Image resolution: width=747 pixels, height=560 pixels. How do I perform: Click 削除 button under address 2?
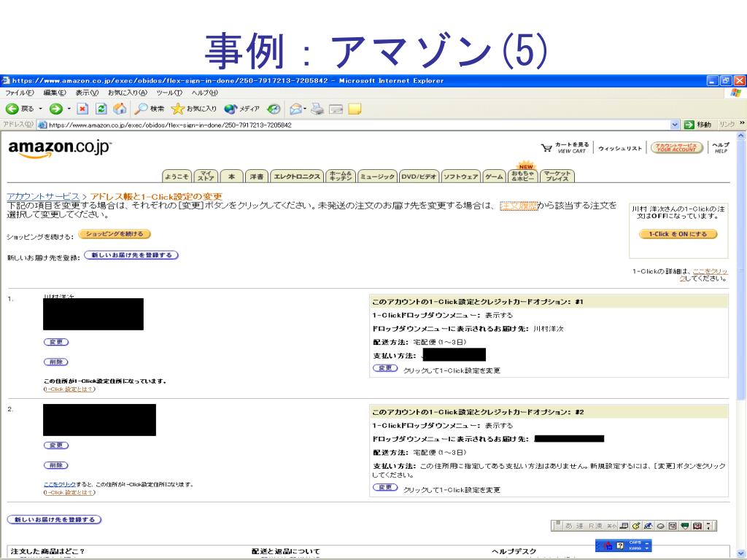(x=56, y=465)
